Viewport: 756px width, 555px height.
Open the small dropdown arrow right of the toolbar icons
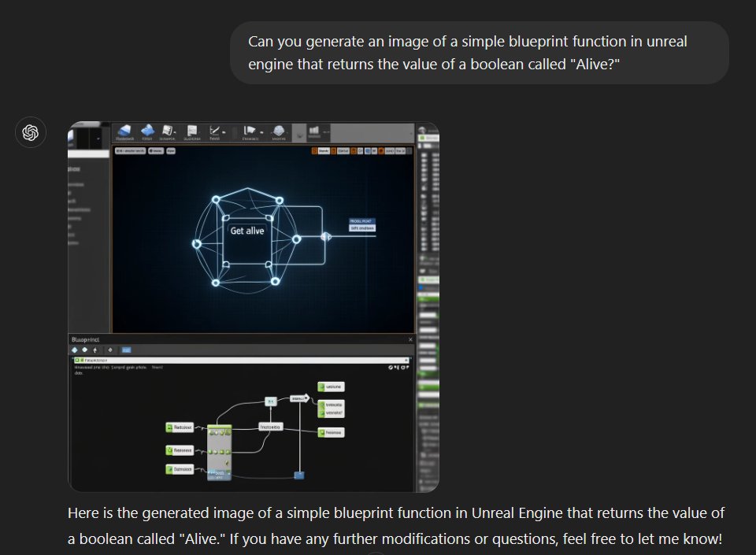pos(300,136)
